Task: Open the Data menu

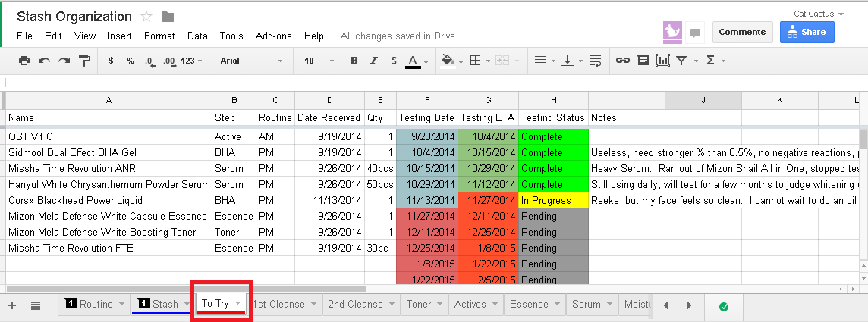Action: coord(197,36)
